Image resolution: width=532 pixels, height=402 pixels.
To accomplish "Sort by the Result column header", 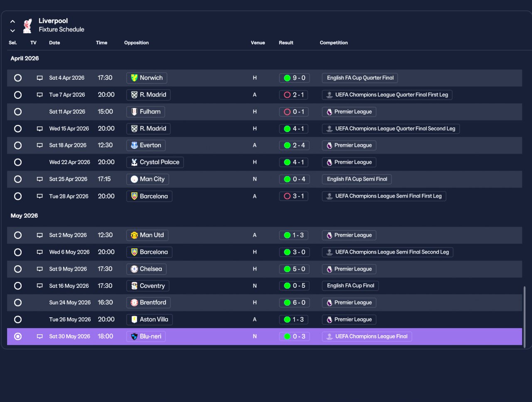I will [x=286, y=43].
